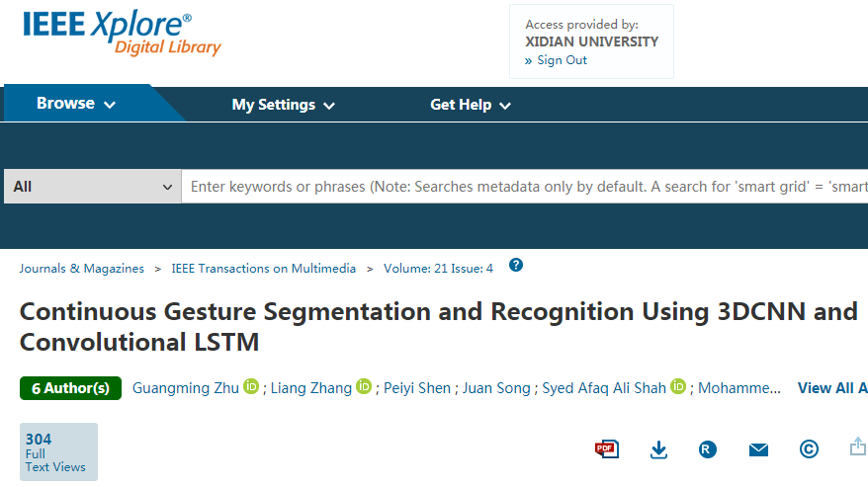Expand the Browse menu
This screenshot has width=868, height=487.
[x=76, y=104]
